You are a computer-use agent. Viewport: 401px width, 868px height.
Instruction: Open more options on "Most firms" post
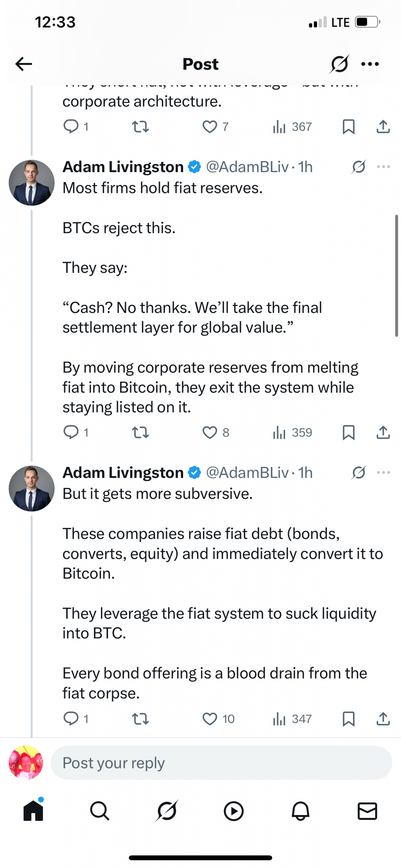tap(383, 167)
